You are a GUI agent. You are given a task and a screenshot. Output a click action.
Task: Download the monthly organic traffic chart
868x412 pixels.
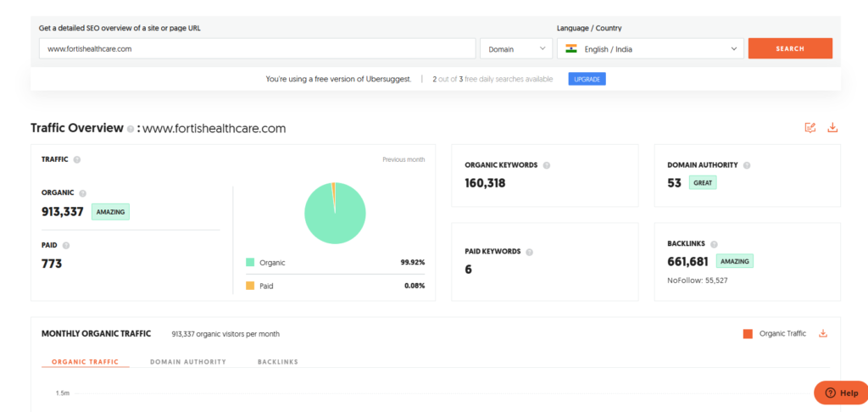822,334
